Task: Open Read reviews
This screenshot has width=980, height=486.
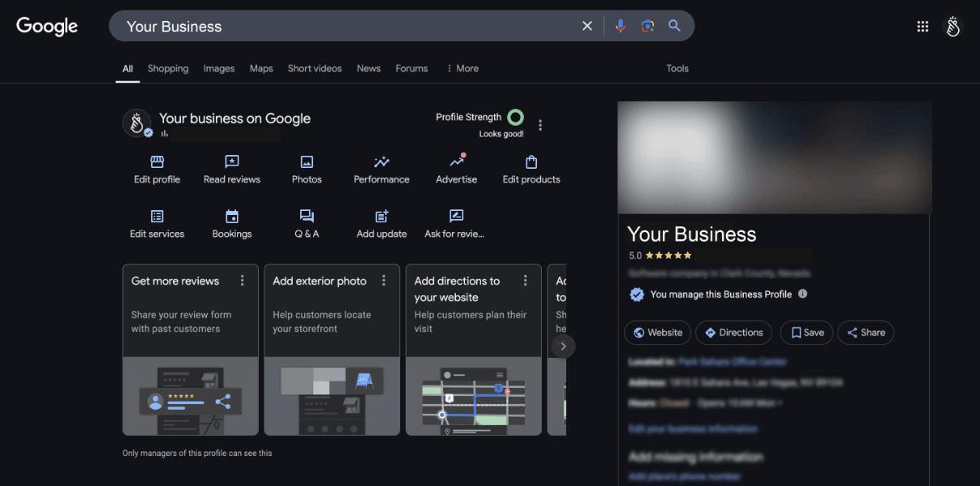Action: [x=232, y=170]
